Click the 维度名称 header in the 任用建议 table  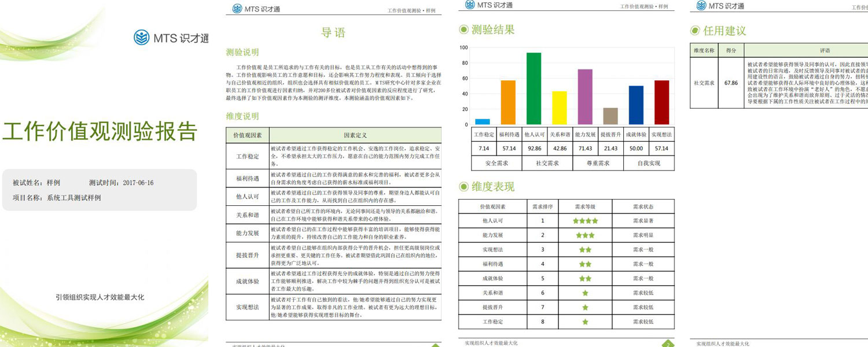[704, 50]
